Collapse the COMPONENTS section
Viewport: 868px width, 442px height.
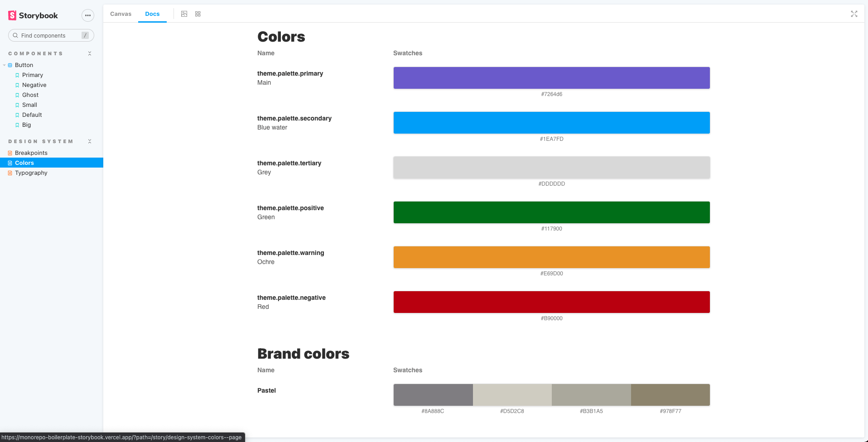point(90,53)
